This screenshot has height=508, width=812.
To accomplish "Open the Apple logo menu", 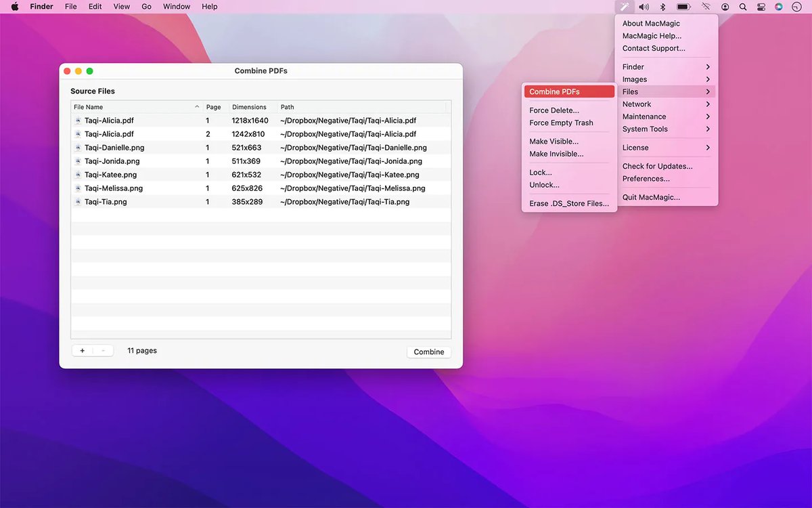I will 14,7.
